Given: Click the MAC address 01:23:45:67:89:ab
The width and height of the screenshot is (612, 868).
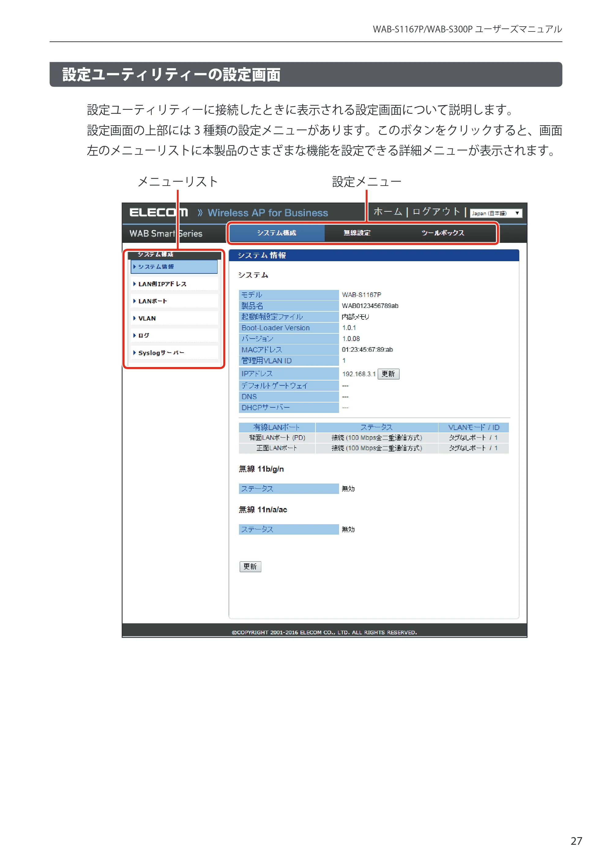Looking at the screenshot, I should coord(367,350).
